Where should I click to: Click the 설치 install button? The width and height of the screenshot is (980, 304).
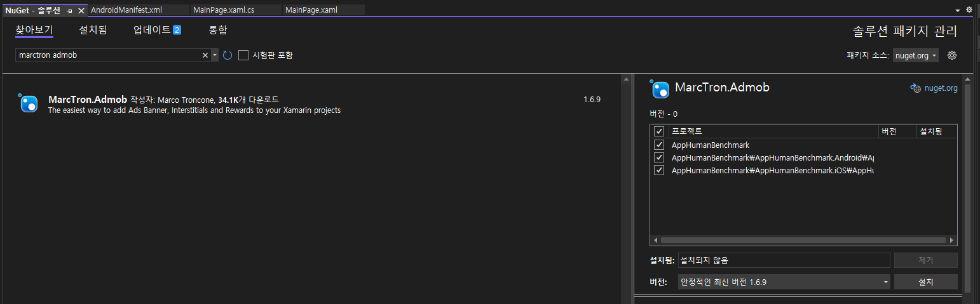coord(925,282)
